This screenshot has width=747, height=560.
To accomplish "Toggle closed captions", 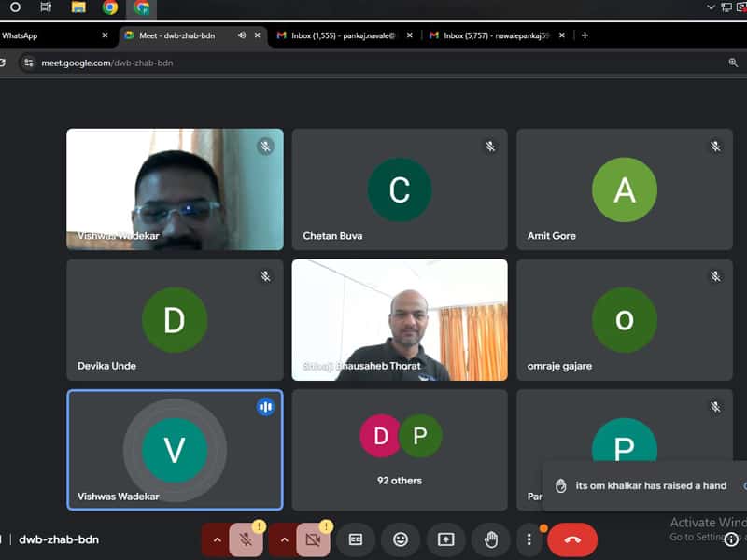I will [356, 539].
